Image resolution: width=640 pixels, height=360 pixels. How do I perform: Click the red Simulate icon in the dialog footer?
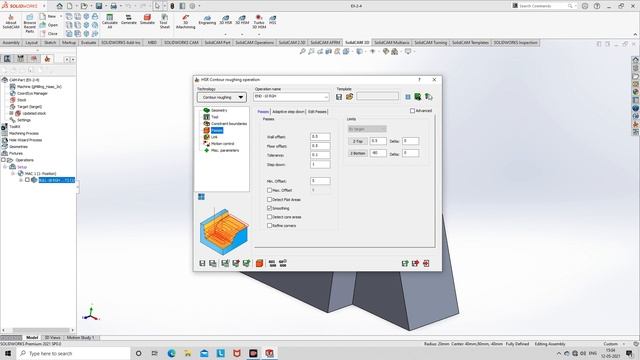[x=259, y=263]
